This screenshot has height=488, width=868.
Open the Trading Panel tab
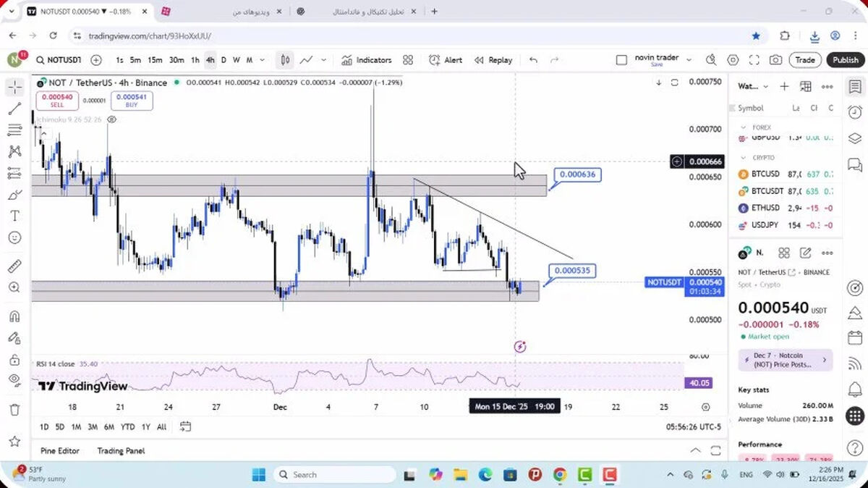pos(121,450)
